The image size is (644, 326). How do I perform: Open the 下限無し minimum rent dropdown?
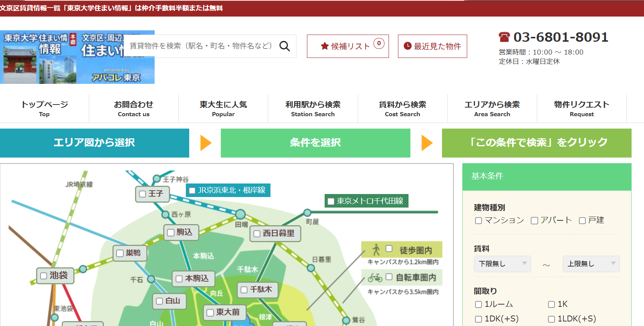click(503, 264)
